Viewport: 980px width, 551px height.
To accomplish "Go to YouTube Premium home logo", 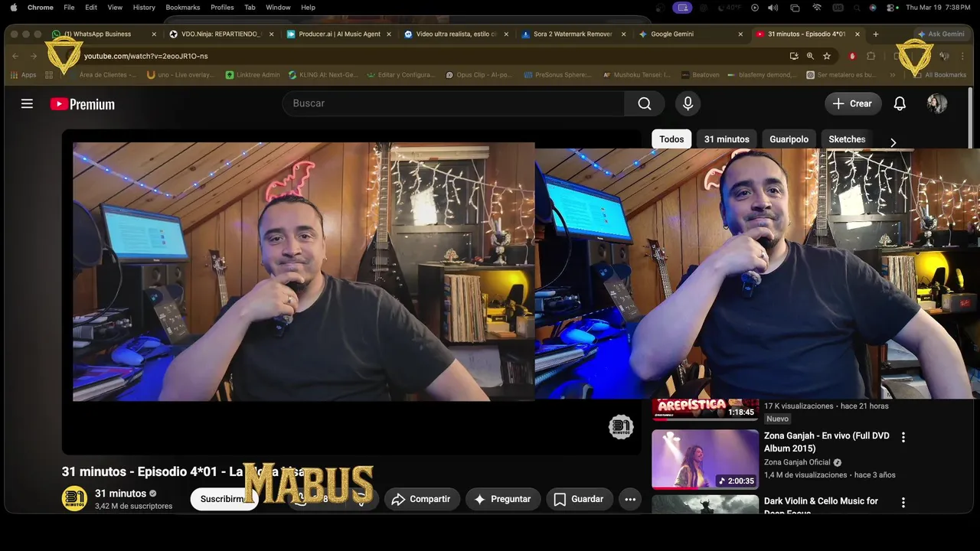I will [83, 104].
